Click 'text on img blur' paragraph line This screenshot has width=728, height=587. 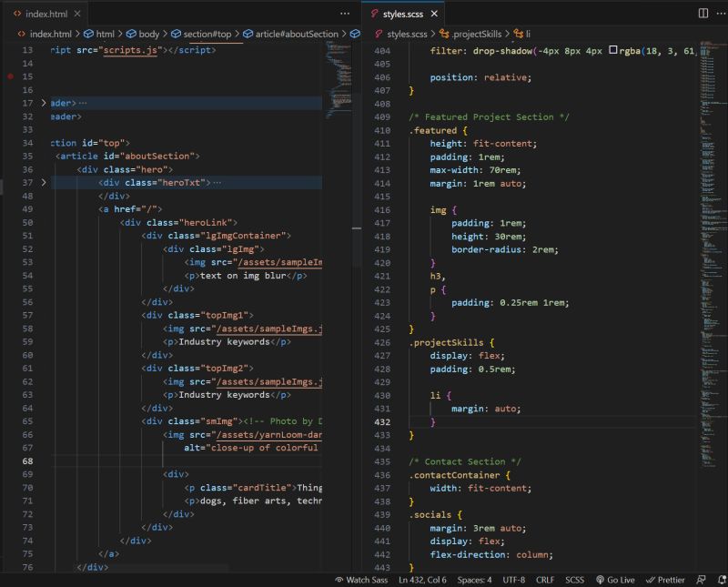tap(246, 276)
